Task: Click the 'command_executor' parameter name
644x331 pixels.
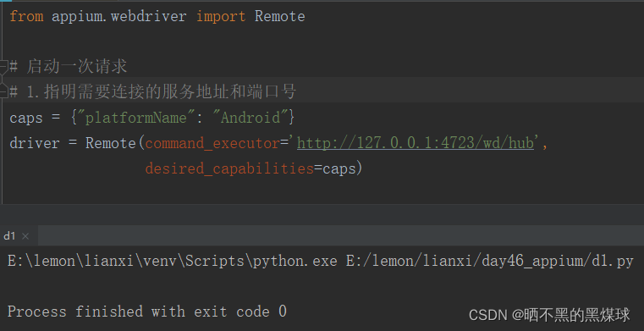Action: (x=212, y=143)
